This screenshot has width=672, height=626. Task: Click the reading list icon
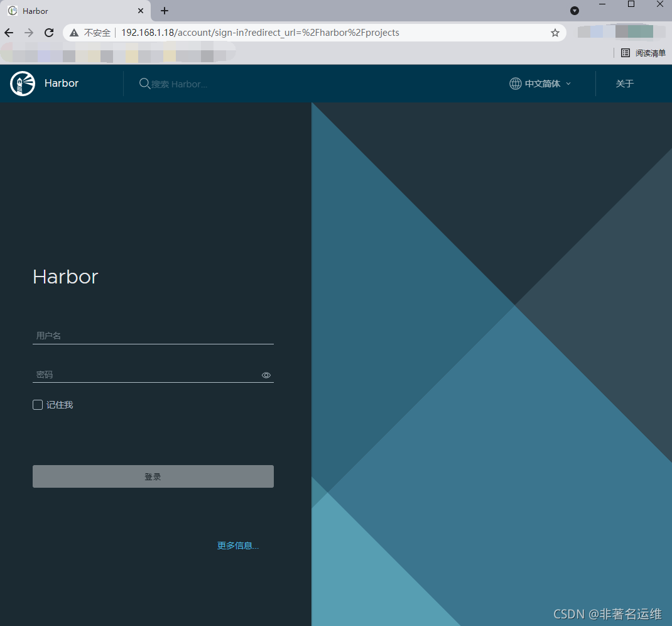(626, 53)
